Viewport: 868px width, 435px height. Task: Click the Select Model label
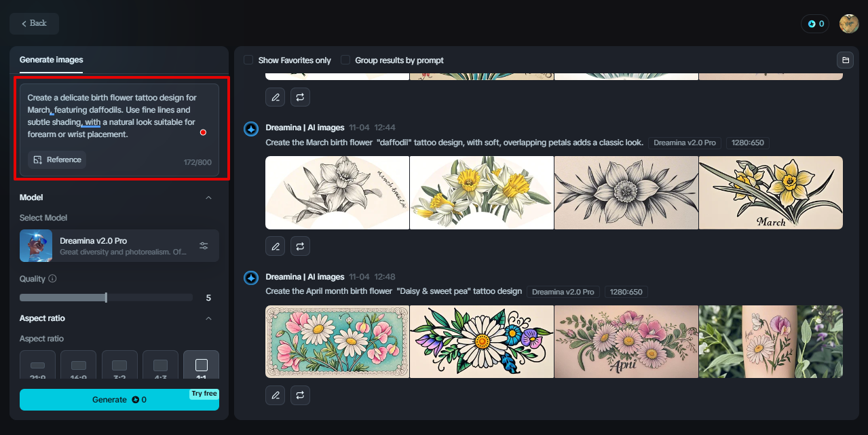pos(43,218)
